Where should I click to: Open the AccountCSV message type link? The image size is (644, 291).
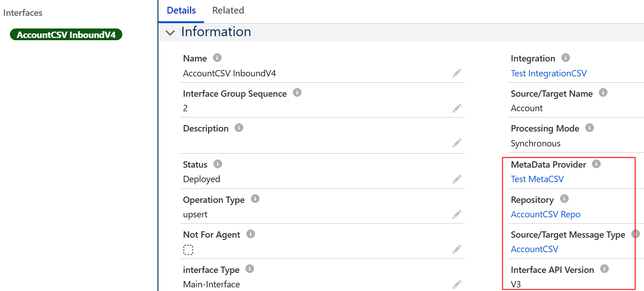click(534, 249)
